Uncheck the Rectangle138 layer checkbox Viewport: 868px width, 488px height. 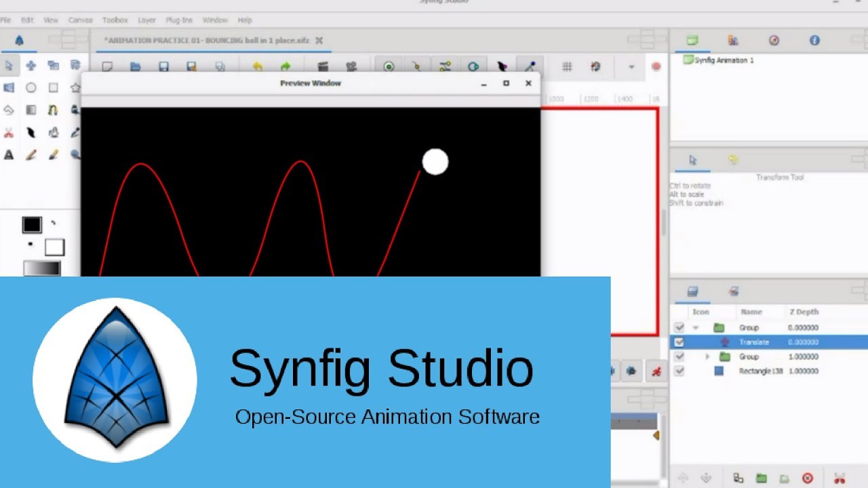(x=679, y=371)
